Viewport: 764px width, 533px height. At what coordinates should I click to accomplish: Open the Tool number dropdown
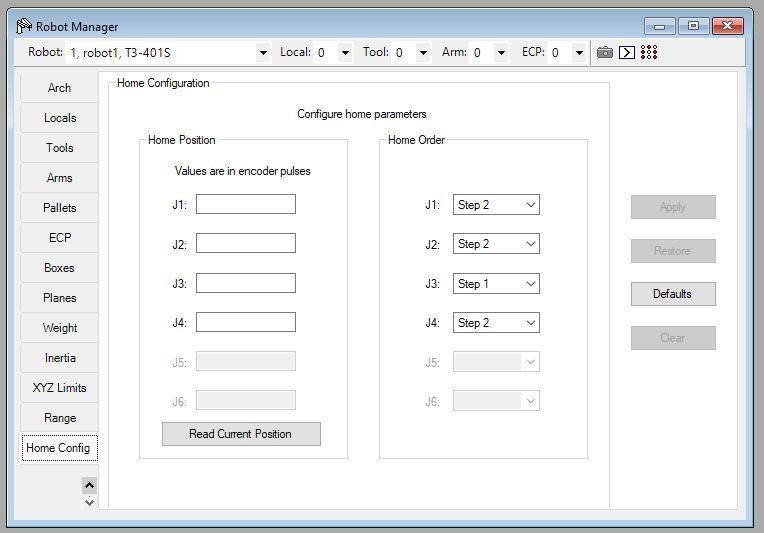click(x=423, y=53)
